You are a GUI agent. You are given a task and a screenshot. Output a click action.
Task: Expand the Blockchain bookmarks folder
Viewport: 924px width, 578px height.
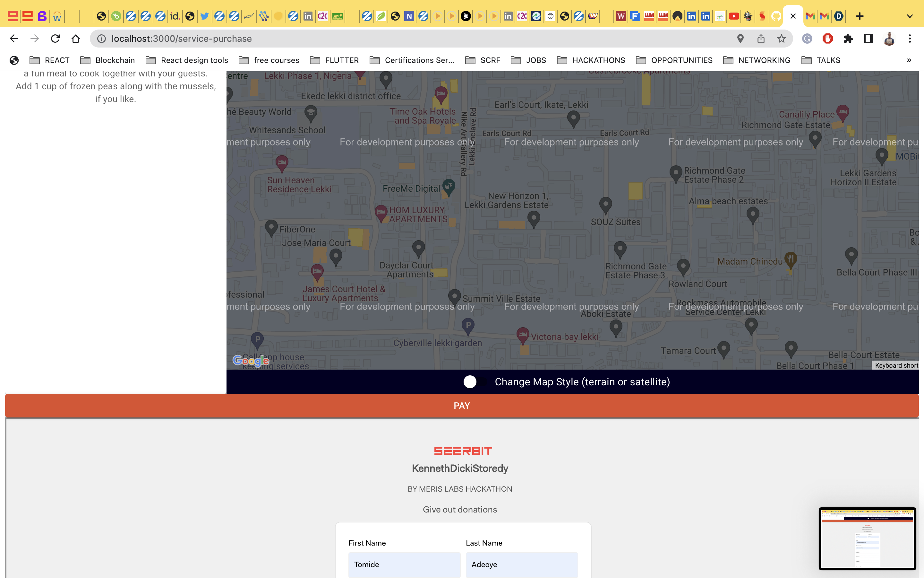click(x=108, y=60)
